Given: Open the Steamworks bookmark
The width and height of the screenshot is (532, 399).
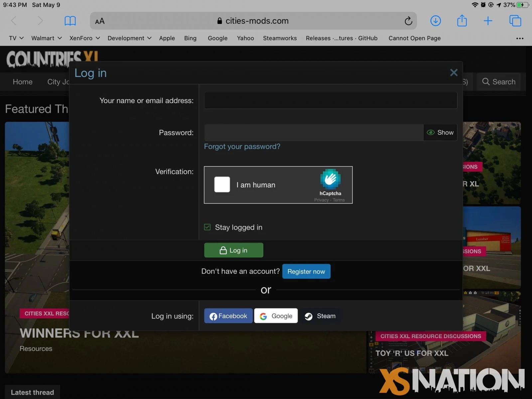Looking at the screenshot, I should point(280,38).
